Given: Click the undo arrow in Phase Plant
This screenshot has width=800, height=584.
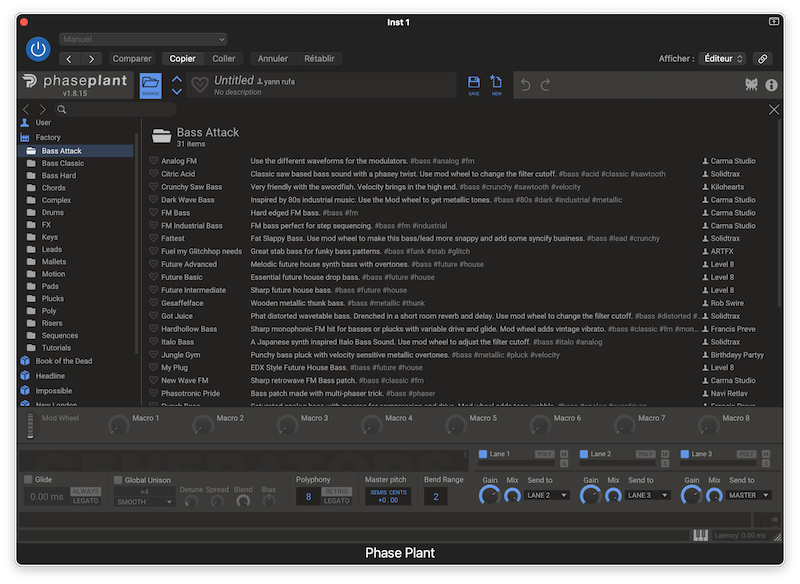Looking at the screenshot, I should (526, 85).
